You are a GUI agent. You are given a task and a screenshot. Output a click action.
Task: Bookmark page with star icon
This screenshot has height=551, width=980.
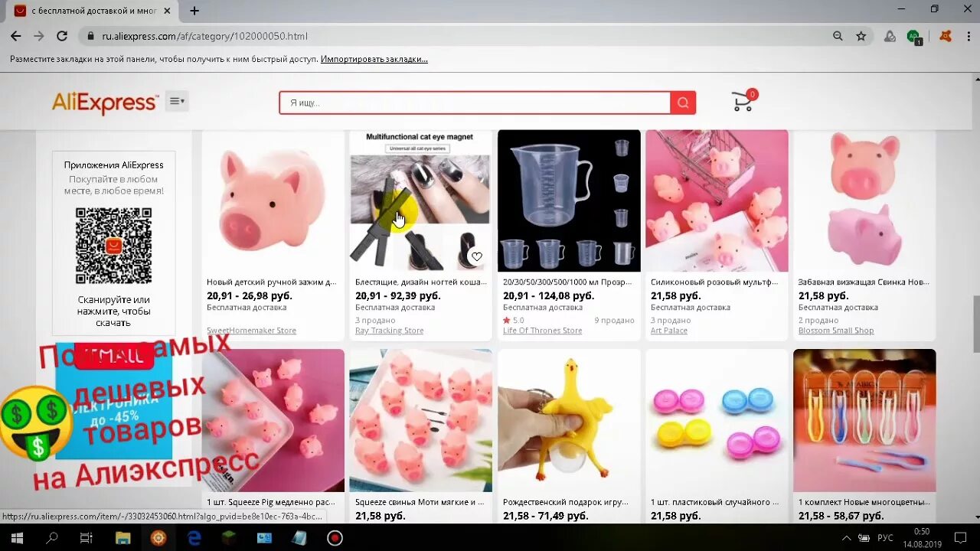(861, 36)
